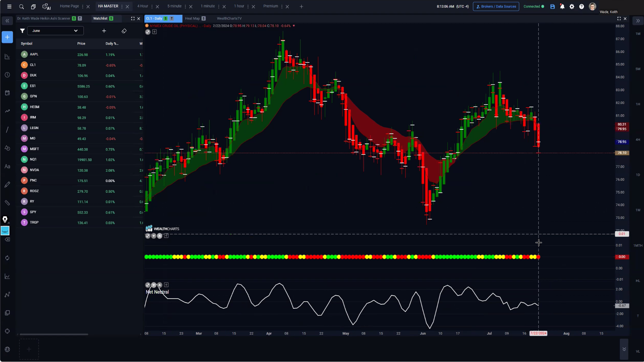
Task: Expand the bottom panel chevron
Action: [624, 349]
